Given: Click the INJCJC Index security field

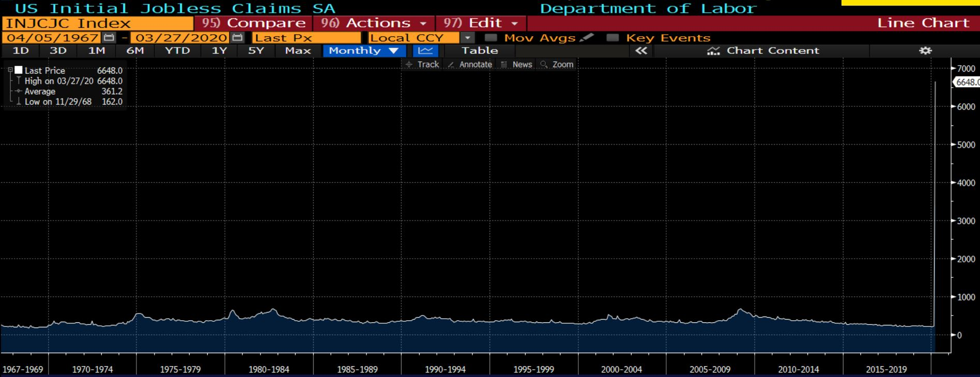Looking at the screenshot, I should [97, 23].
